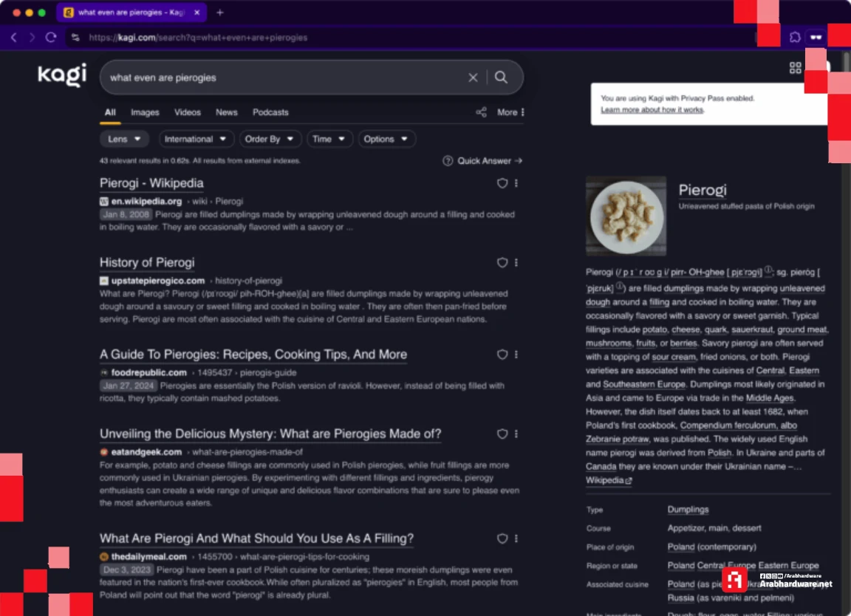Open Quick Answer link
The image size is (851, 616).
tap(482, 161)
